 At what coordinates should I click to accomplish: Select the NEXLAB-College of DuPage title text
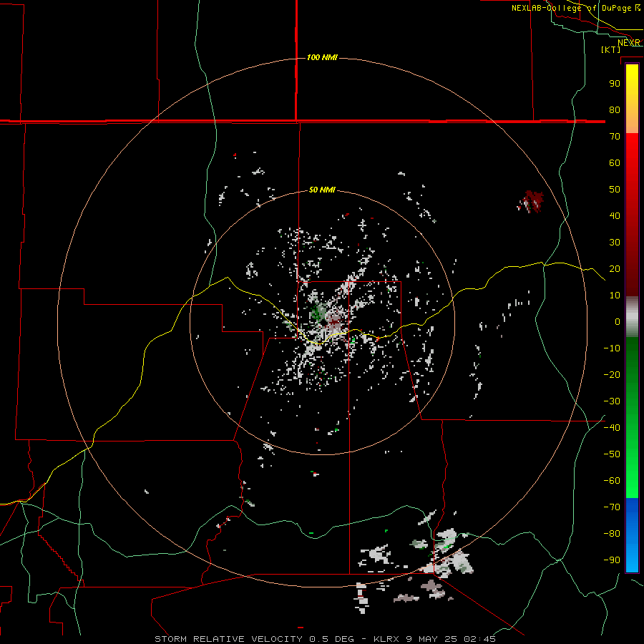coord(572,8)
